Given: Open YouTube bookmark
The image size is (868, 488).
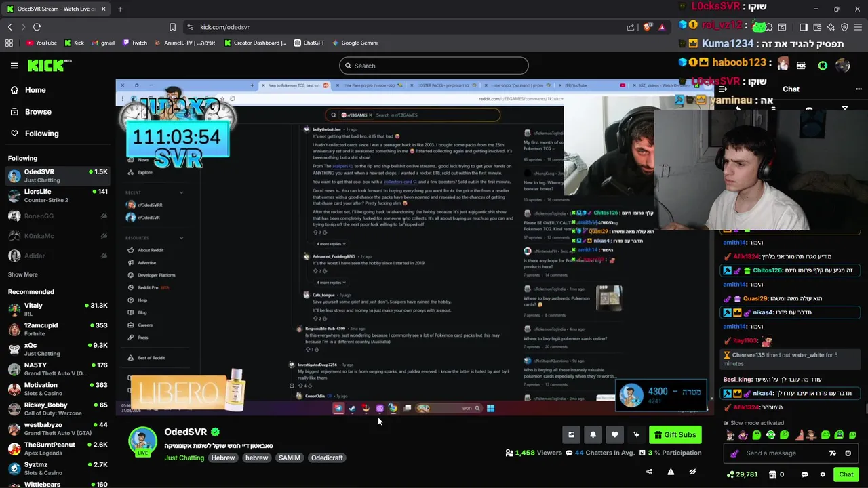Looking at the screenshot, I should point(41,43).
